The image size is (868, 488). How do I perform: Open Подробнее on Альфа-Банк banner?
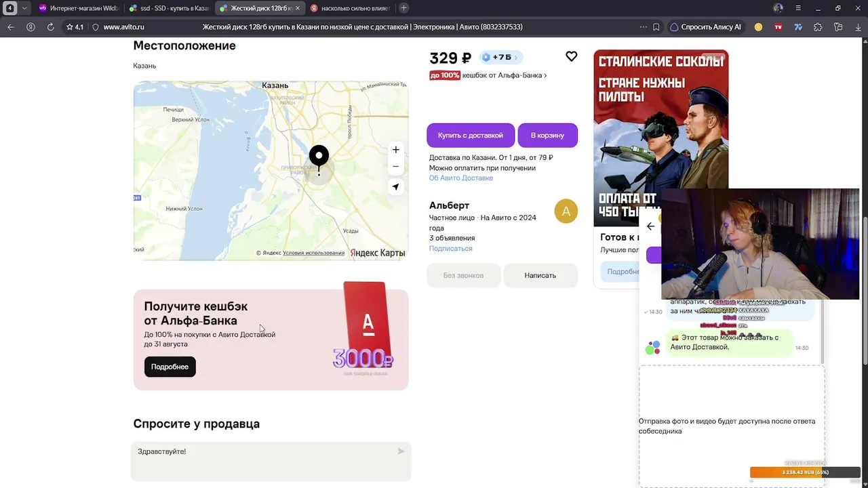click(170, 367)
